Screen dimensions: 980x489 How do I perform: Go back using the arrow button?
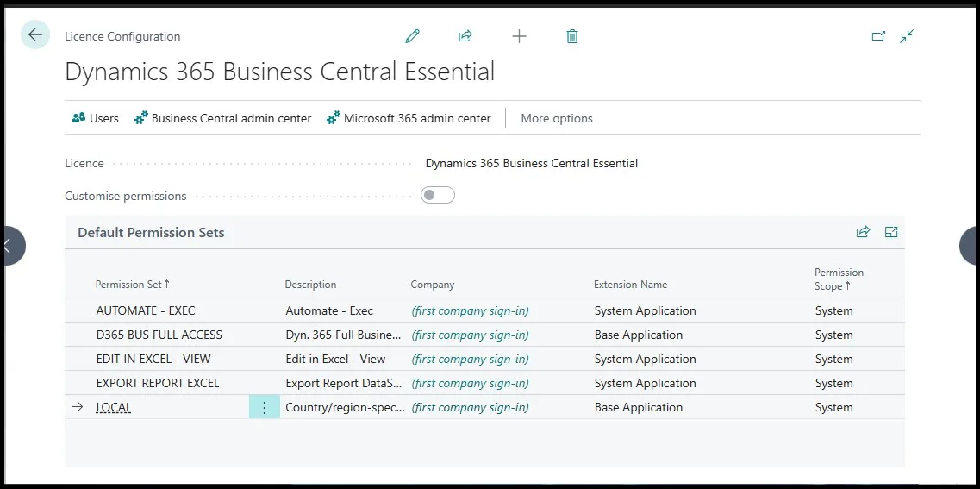35,35
